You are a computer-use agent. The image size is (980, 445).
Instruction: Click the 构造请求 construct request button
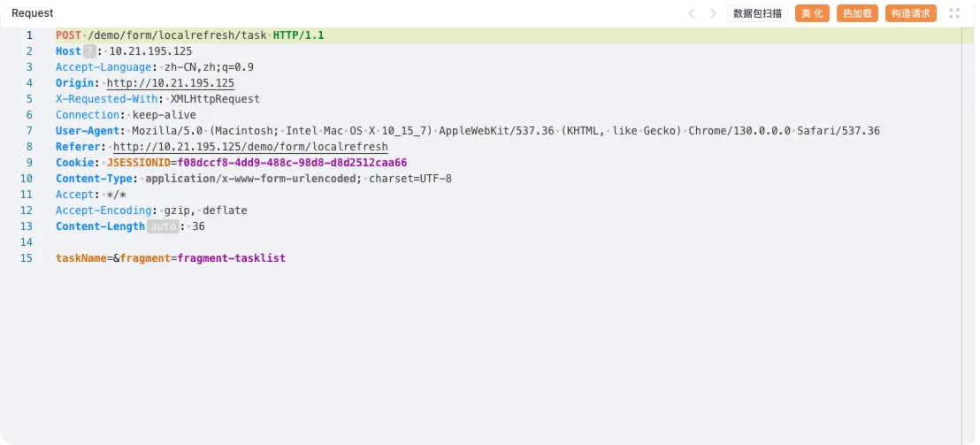[x=911, y=13]
